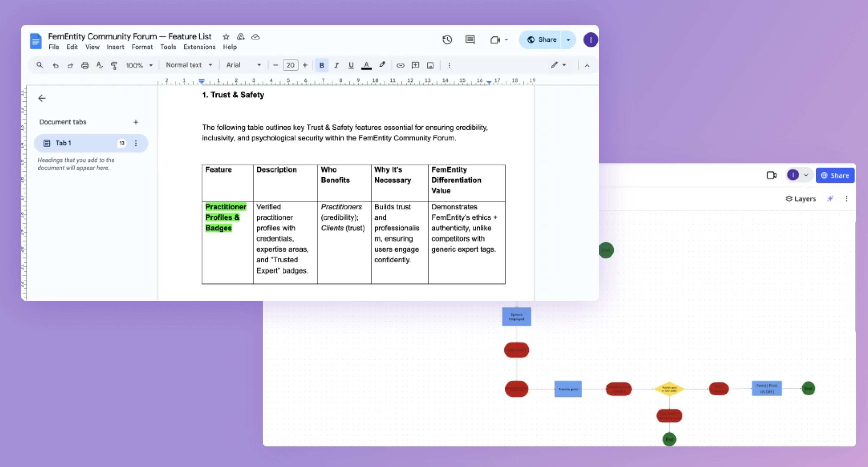868x467 pixels.
Task: Open the Meet camera dropdown arrow
Action: (506, 40)
